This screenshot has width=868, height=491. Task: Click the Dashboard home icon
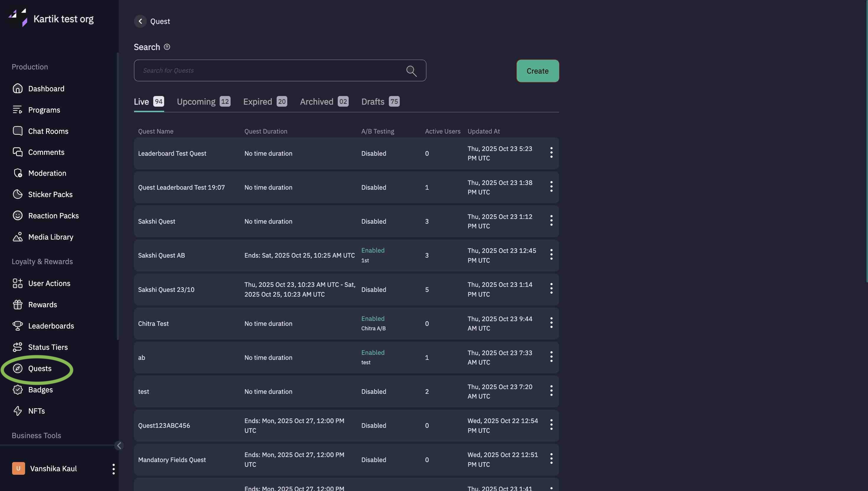click(x=17, y=88)
